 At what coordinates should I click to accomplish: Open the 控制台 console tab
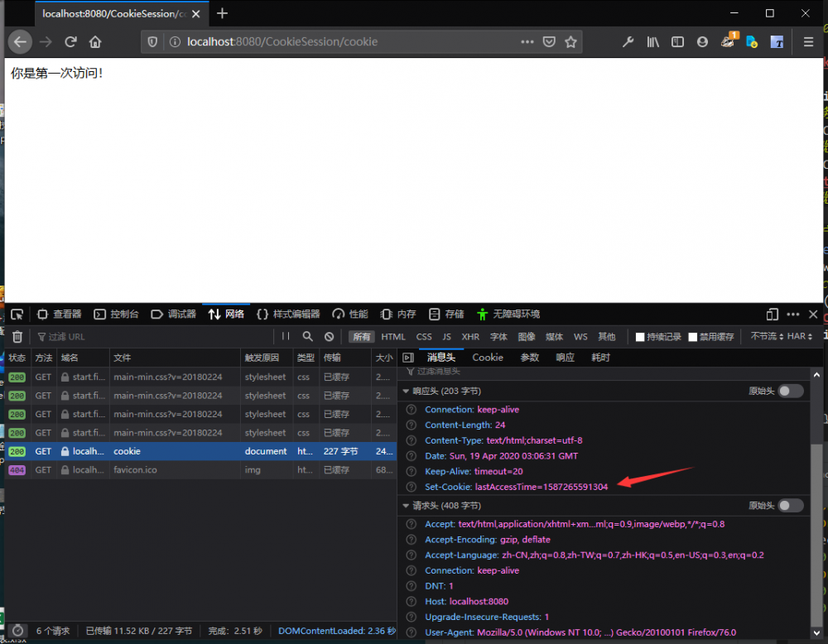point(117,315)
